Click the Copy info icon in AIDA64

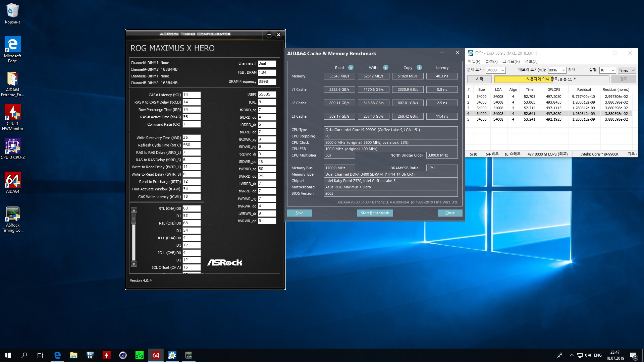click(419, 67)
